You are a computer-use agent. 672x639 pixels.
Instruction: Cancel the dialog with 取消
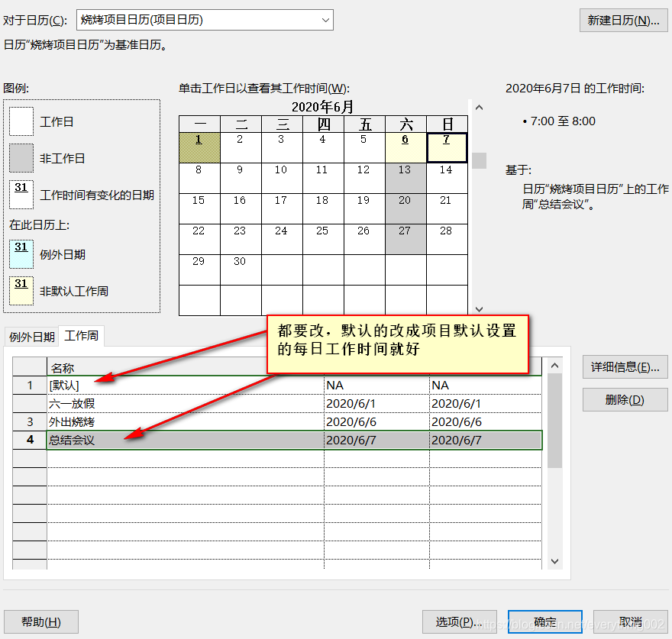[x=629, y=621]
